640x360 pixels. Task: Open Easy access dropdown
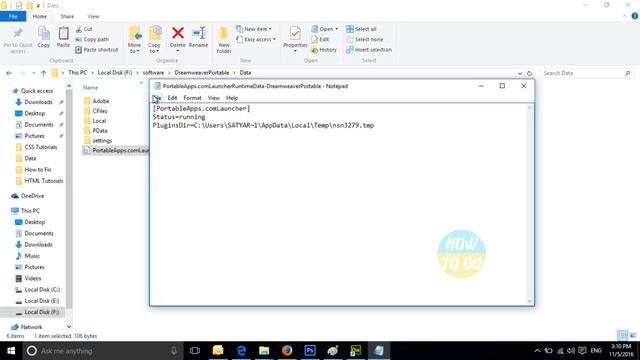[x=256, y=39]
